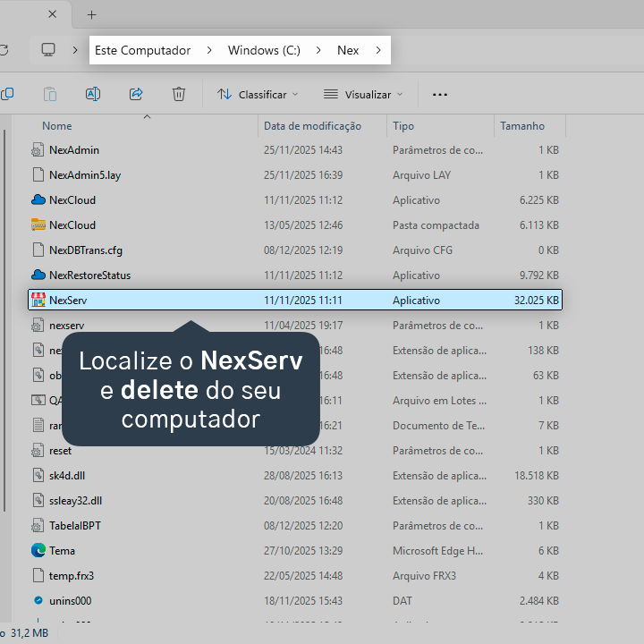This screenshot has height=644, width=644.
Task: Click NexAdmin5.lay file name
Action: [x=85, y=175]
